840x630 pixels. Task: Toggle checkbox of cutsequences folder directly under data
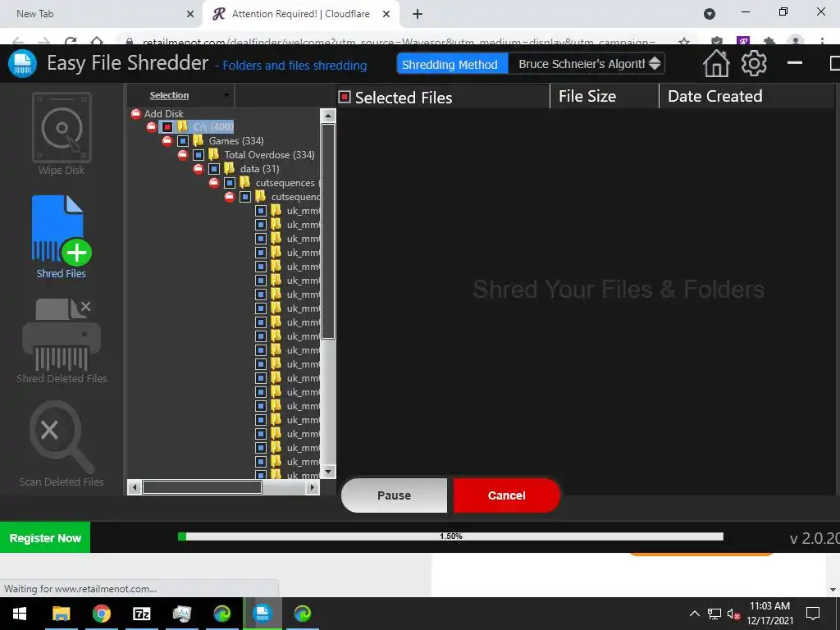pos(230,183)
